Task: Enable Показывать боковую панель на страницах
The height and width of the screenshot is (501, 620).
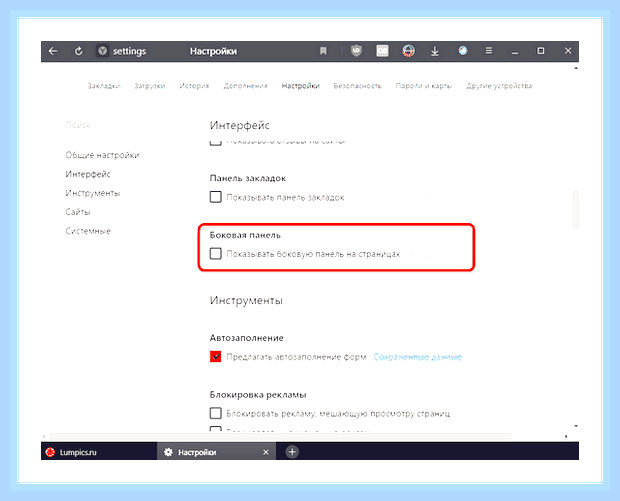Action: pyautogui.click(x=215, y=253)
